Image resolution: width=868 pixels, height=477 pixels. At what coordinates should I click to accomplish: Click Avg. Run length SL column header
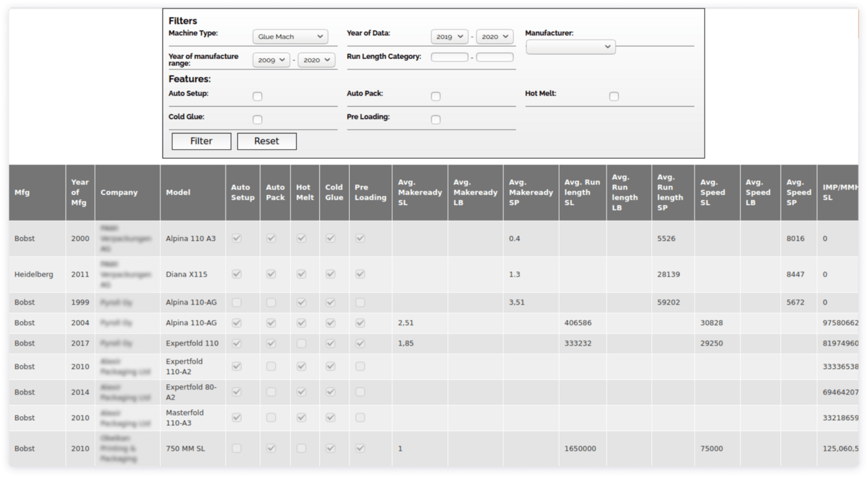(582, 192)
